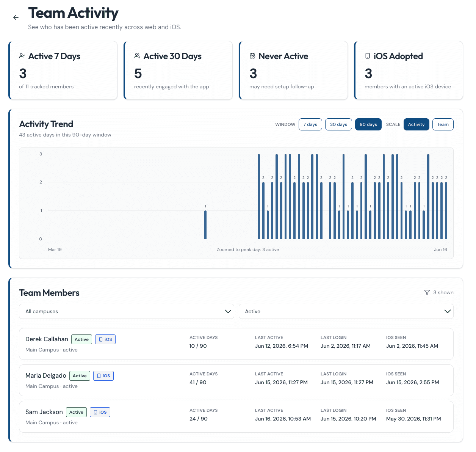476x452 pixels.
Task: Set the window to 30 days
Action: (338, 124)
